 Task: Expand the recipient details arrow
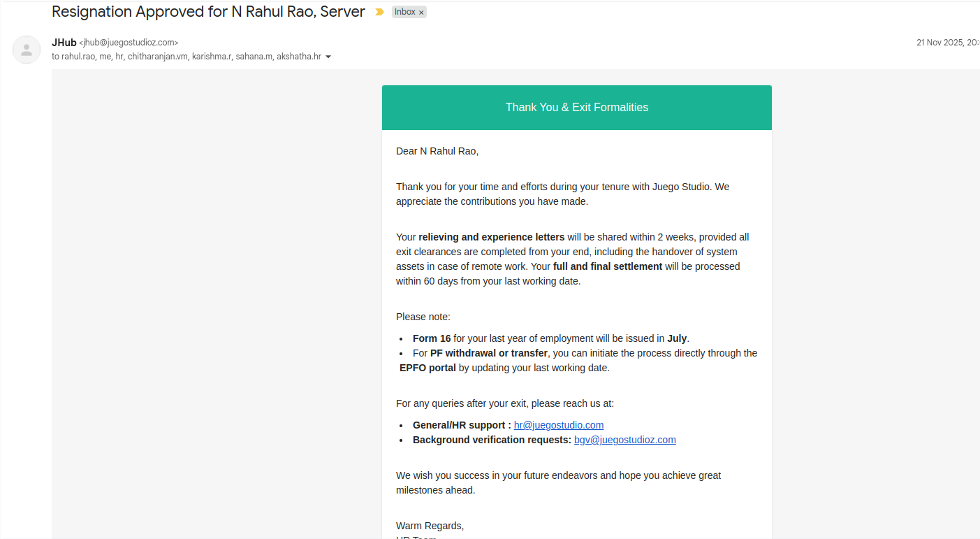328,57
